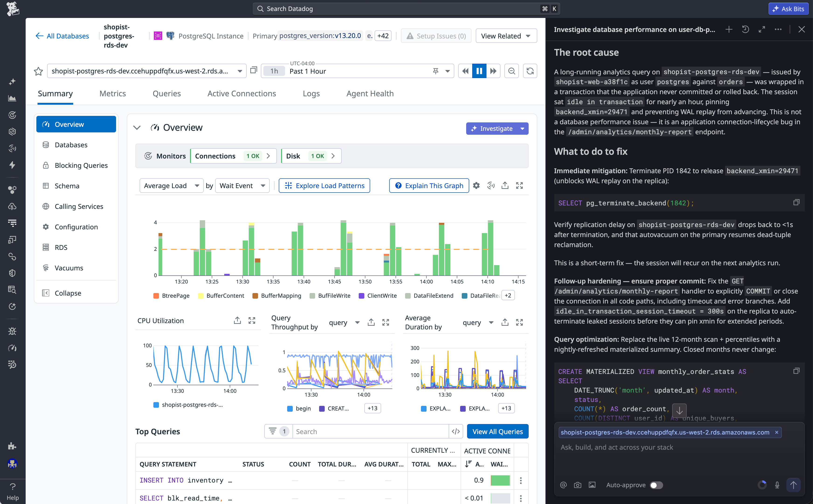The height and width of the screenshot is (504, 813).
Task: Focus the Search Datadog field
Action: [x=406, y=9]
